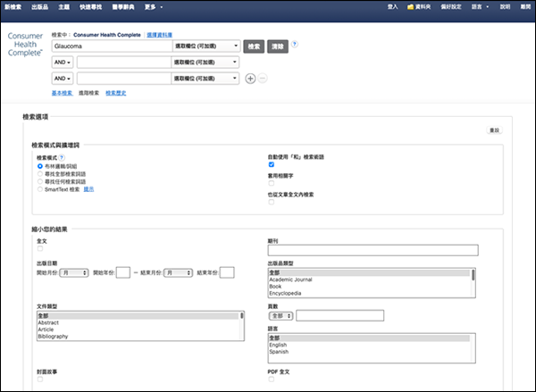
Task: Open first AND operator dropdown
Action: (x=63, y=63)
